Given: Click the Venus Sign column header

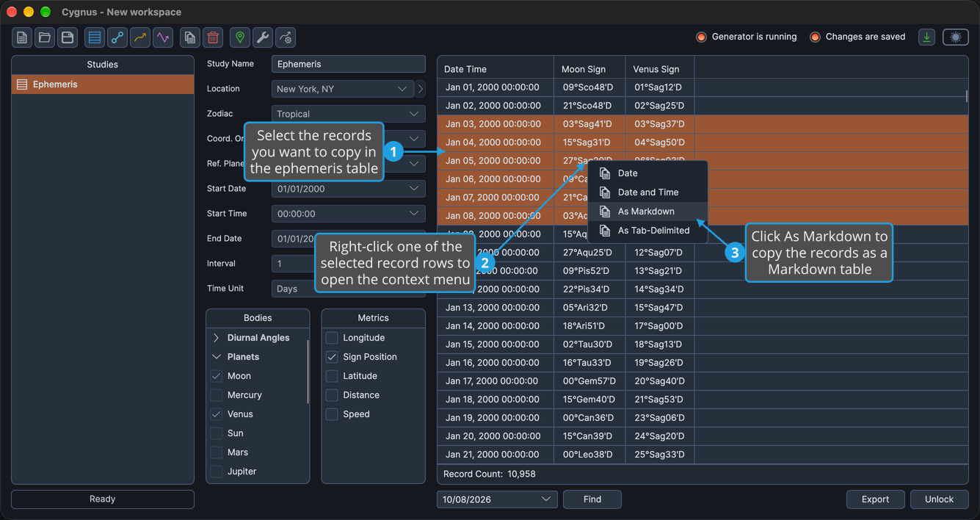Looking at the screenshot, I should 660,69.
